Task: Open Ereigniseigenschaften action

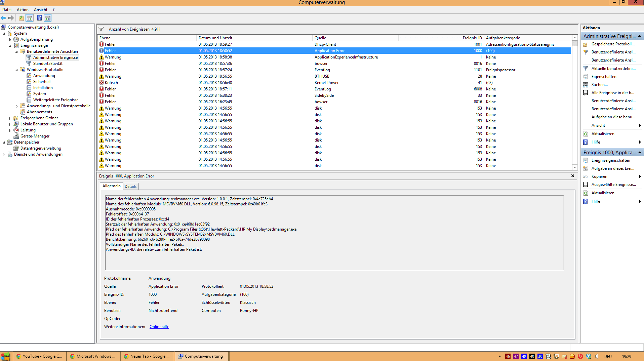Action: tap(611, 160)
